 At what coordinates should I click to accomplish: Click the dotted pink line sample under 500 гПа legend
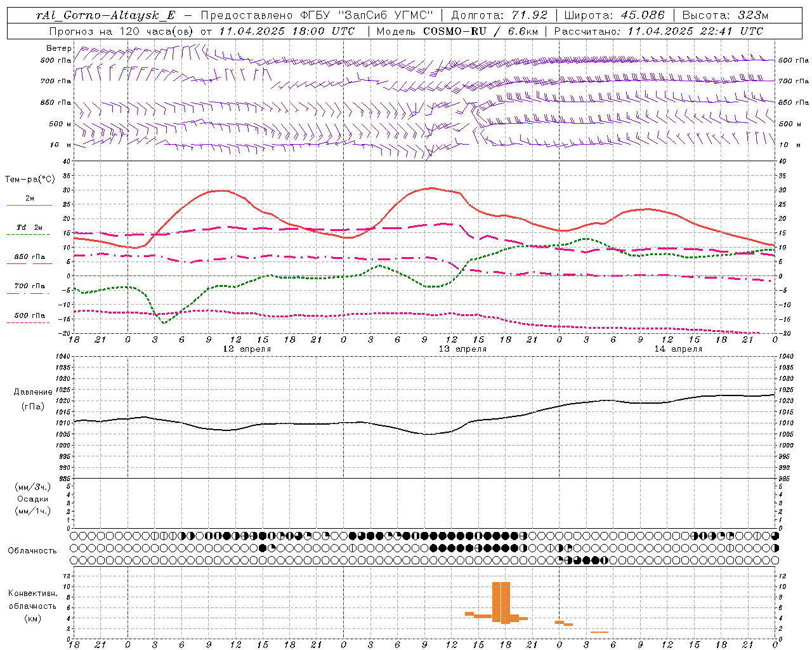pos(28,323)
